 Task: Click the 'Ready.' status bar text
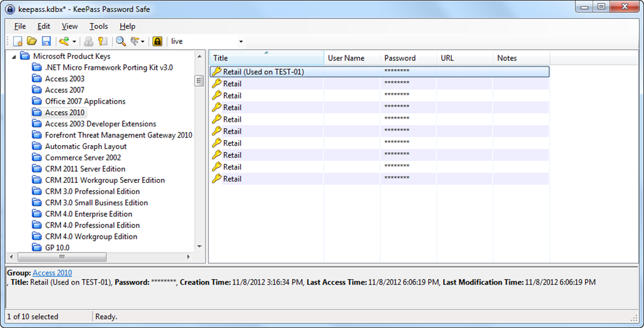pos(106,317)
